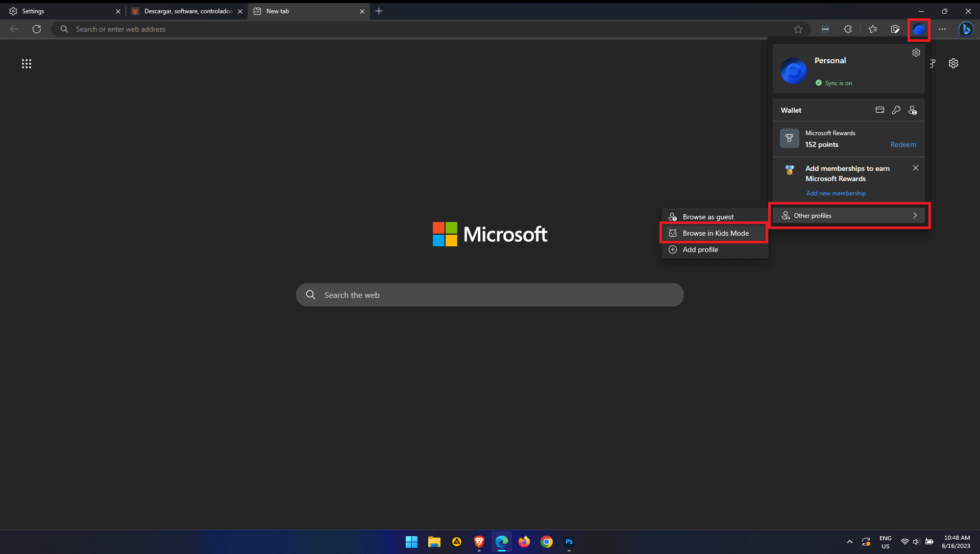Click Add new membership link
Screen dimensions: 980x554
coord(836,193)
